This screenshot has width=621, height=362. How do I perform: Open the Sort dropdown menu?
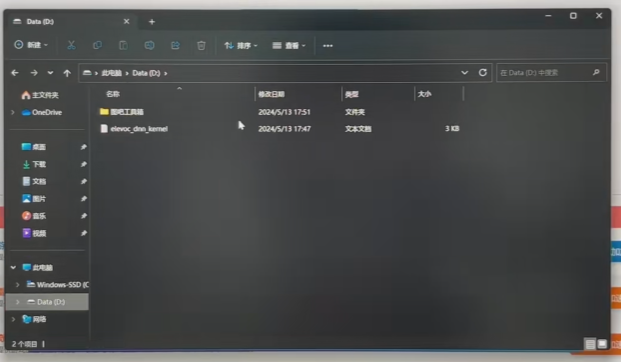(241, 46)
